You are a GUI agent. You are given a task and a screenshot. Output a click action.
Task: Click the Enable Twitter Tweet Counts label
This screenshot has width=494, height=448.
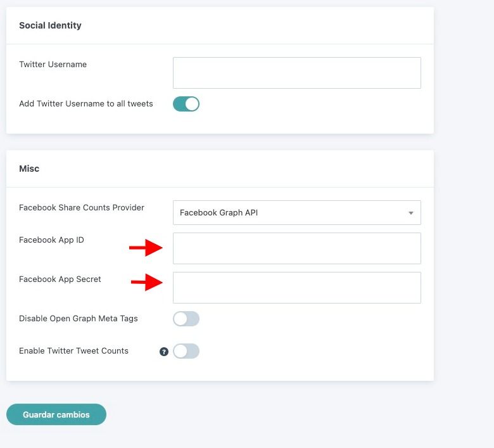(x=73, y=351)
